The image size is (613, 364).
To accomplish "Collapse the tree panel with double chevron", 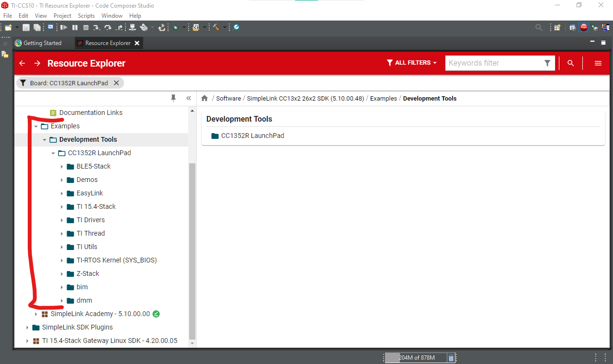I will [189, 98].
